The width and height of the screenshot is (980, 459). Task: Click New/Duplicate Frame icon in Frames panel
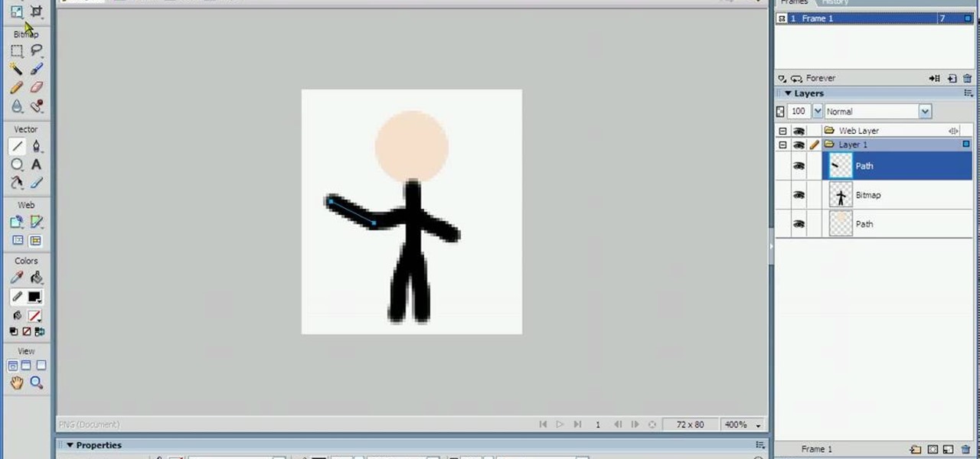point(952,78)
